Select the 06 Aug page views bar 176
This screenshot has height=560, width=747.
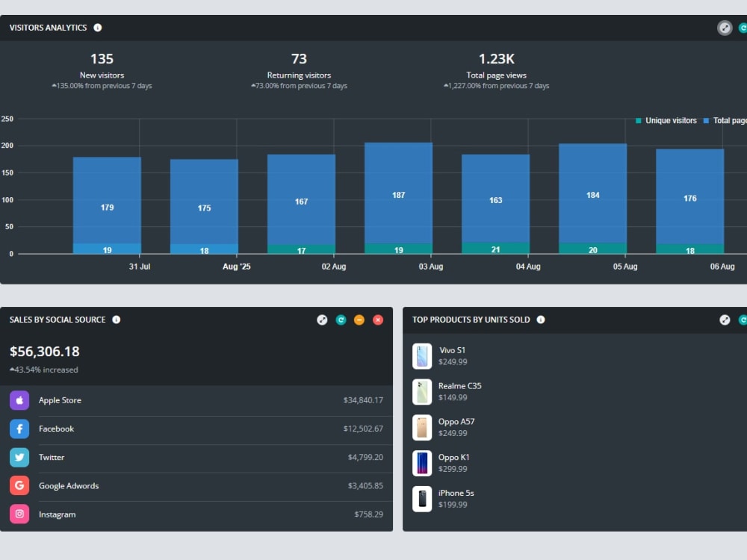point(690,196)
